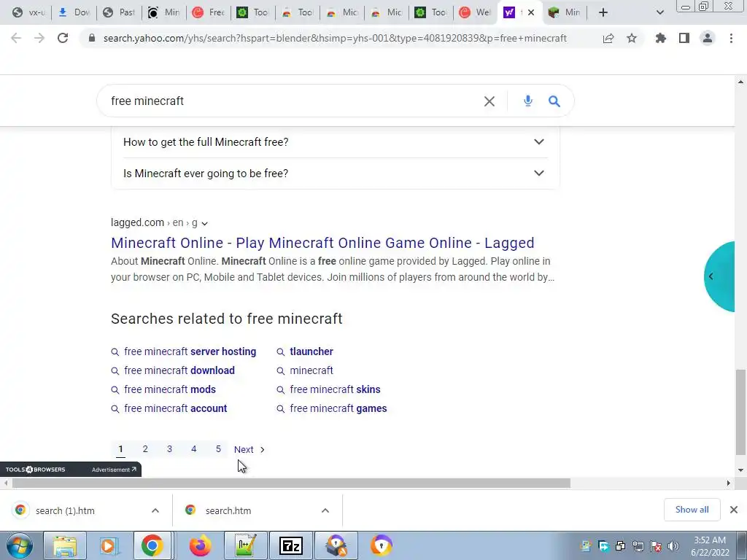Click Chrome icon in the taskbar
The image size is (747, 560).
(x=152, y=545)
